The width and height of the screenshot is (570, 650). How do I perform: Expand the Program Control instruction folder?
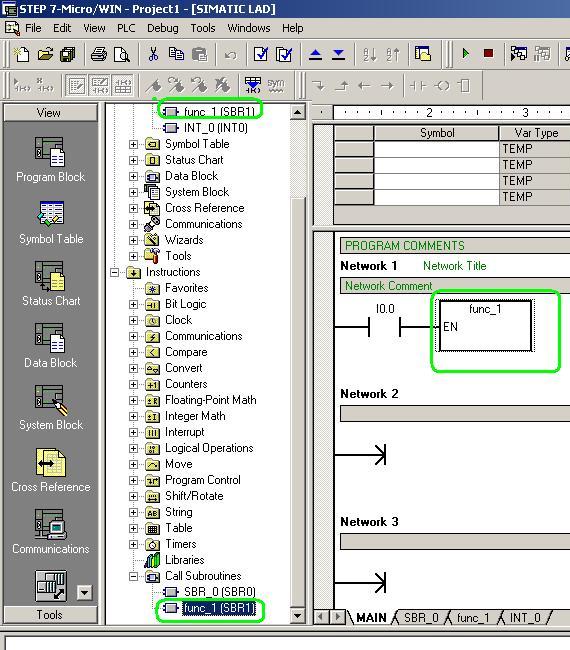[x=133, y=480]
